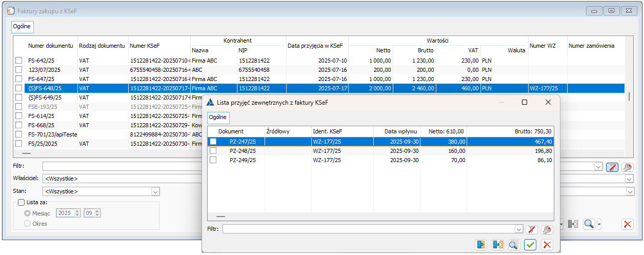Open the filter wrench tool in main window
This screenshot has height=255, width=644.
coord(627,167)
